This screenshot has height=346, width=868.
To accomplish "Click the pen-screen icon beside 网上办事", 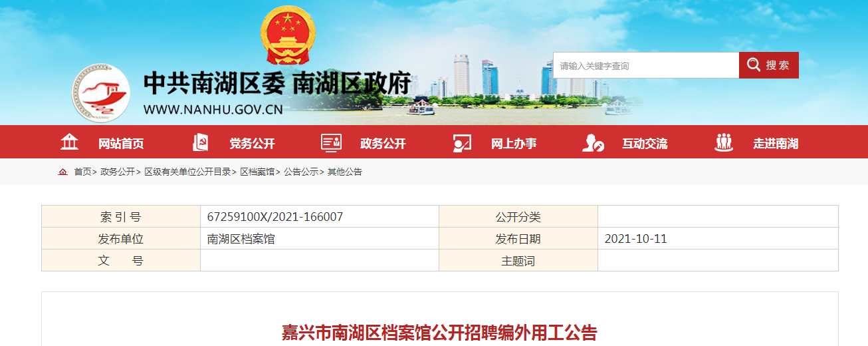I will click(x=462, y=142).
